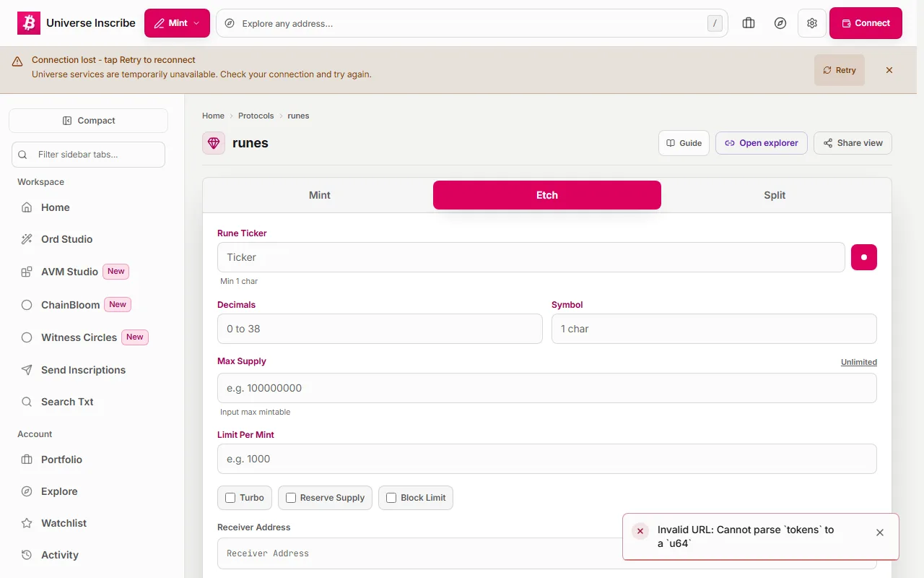Open the portfolio briefcase icon in header
The image size is (924, 578).
point(749,23)
